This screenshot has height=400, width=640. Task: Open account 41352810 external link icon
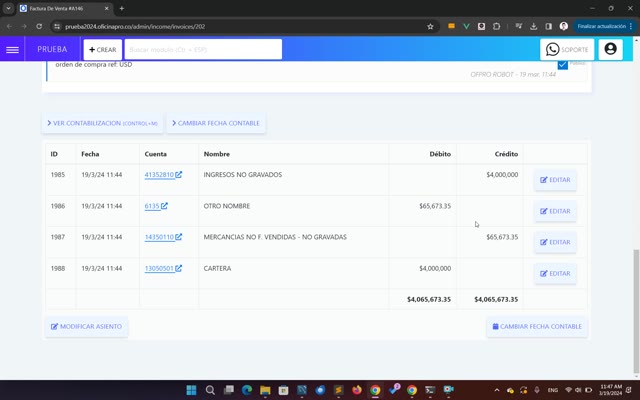(x=179, y=174)
